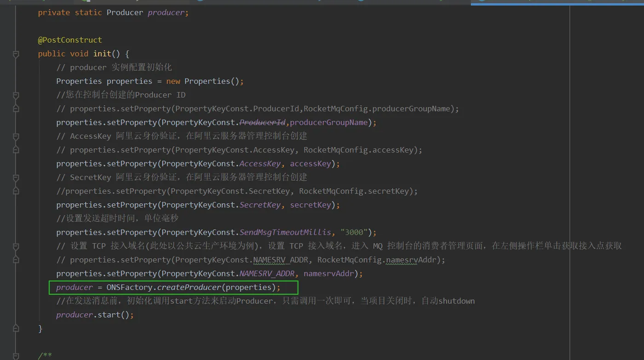The image size is (644, 360).
Task: Click the "3000" string literal
Action: (354, 232)
